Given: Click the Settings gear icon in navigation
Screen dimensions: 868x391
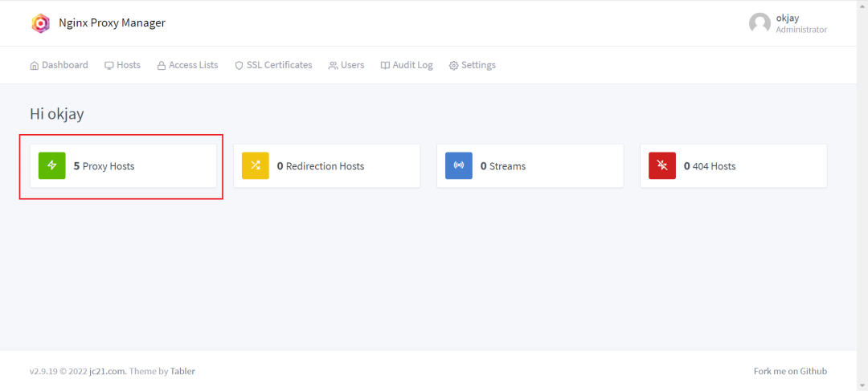Looking at the screenshot, I should pos(453,66).
